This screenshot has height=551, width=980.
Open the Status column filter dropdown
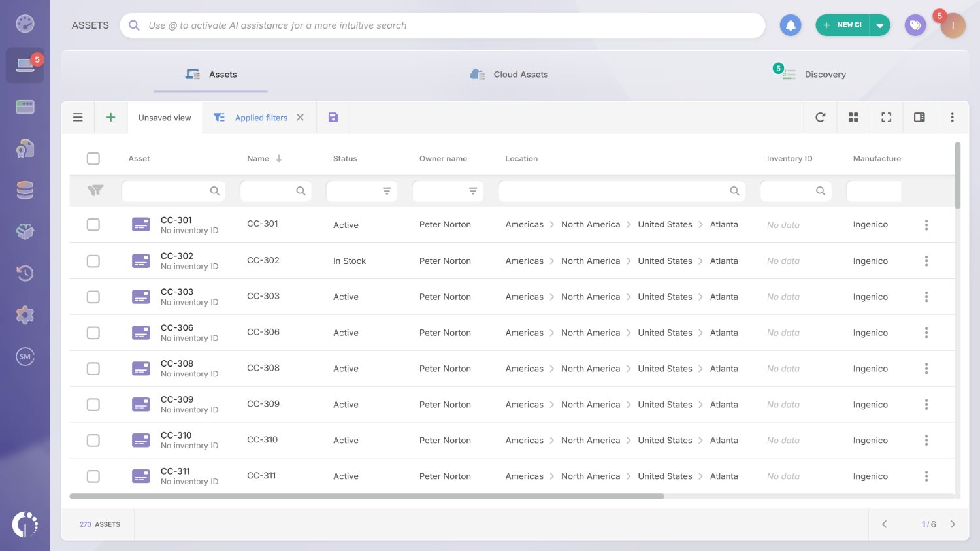[387, 191]
